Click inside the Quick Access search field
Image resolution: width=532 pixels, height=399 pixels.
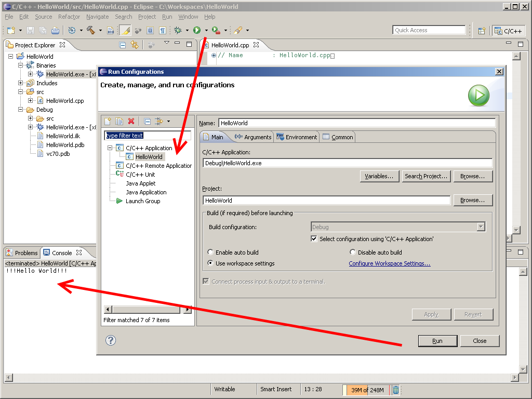(x=429, y=30)
